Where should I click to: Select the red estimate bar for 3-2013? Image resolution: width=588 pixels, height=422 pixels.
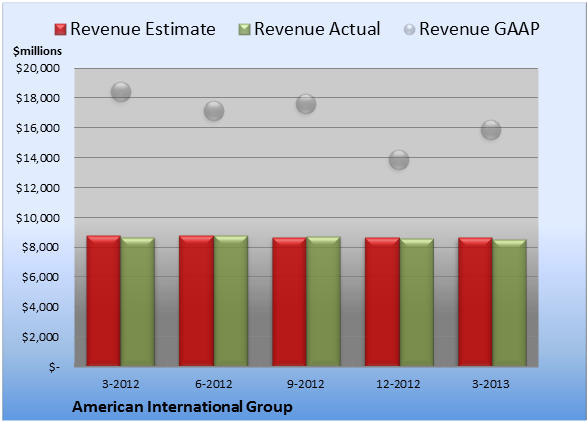[475, 302]
